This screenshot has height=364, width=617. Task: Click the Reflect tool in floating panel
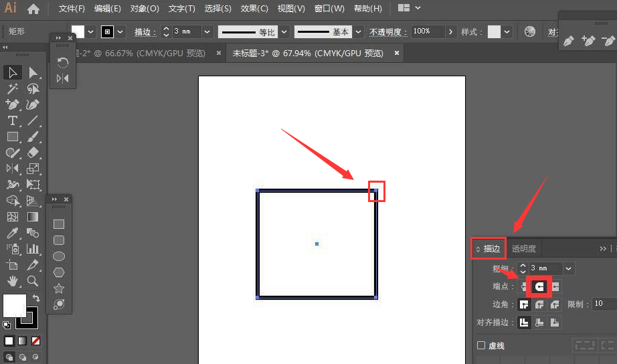tap(62, 78)
